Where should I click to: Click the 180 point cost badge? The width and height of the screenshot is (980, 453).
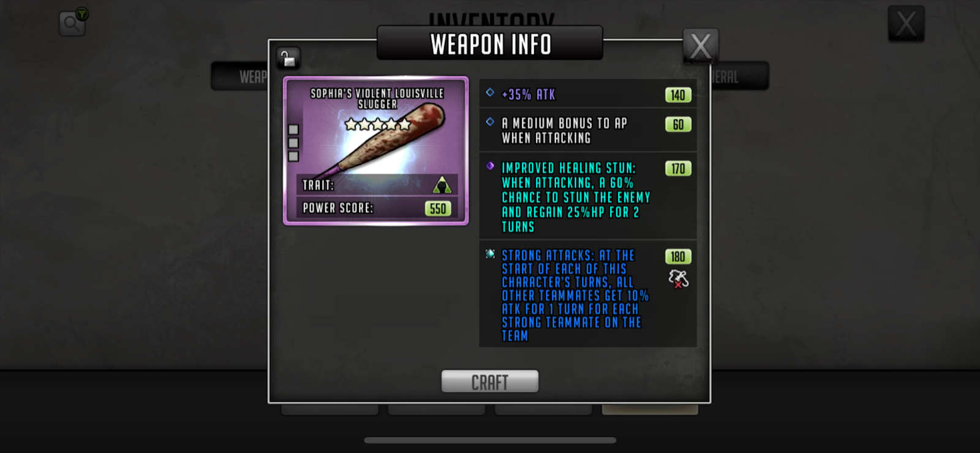[x=678, y=257]
